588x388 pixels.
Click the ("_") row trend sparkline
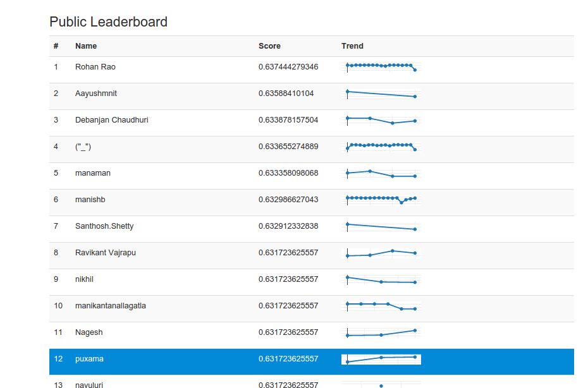(381, 147)
